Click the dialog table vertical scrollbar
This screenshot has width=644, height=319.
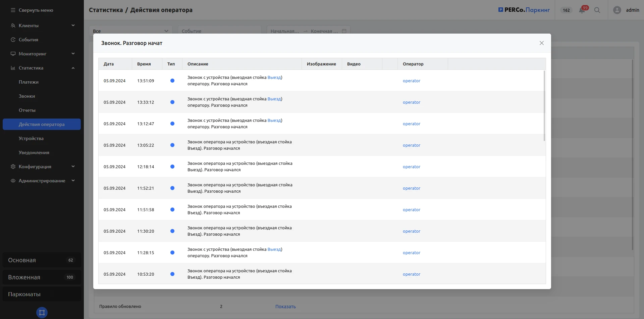(544, 106)
